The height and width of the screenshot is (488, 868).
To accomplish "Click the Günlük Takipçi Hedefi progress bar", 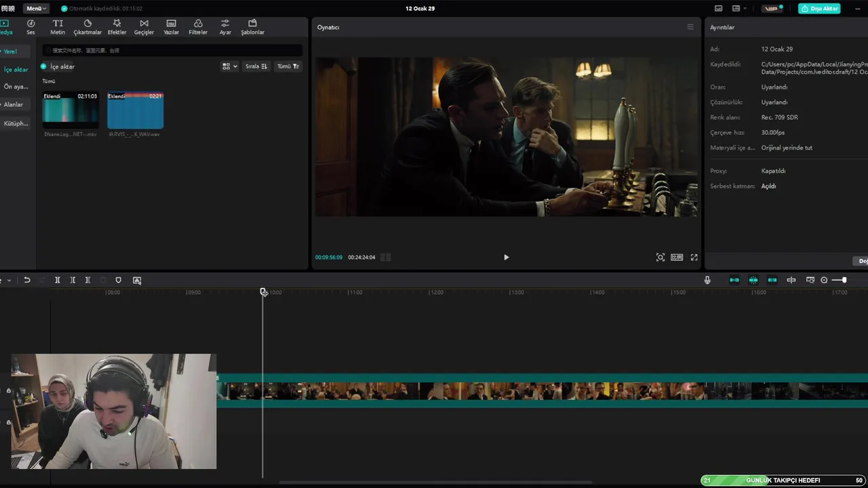I will (783, 481).
